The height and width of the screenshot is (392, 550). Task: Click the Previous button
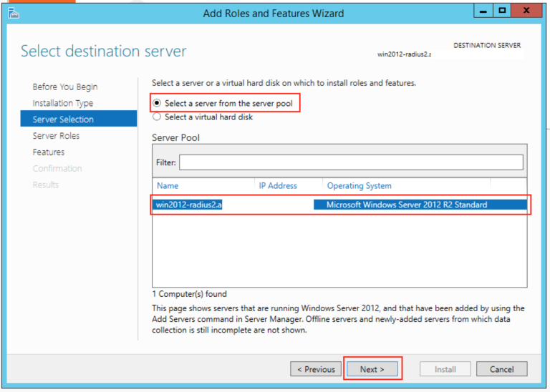(316, 369)
